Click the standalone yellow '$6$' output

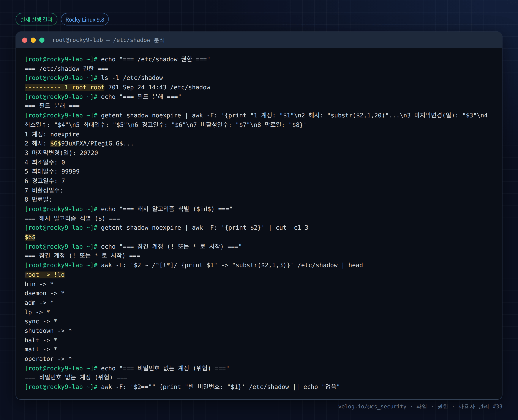pyautogui.click(x=30, y=237)
